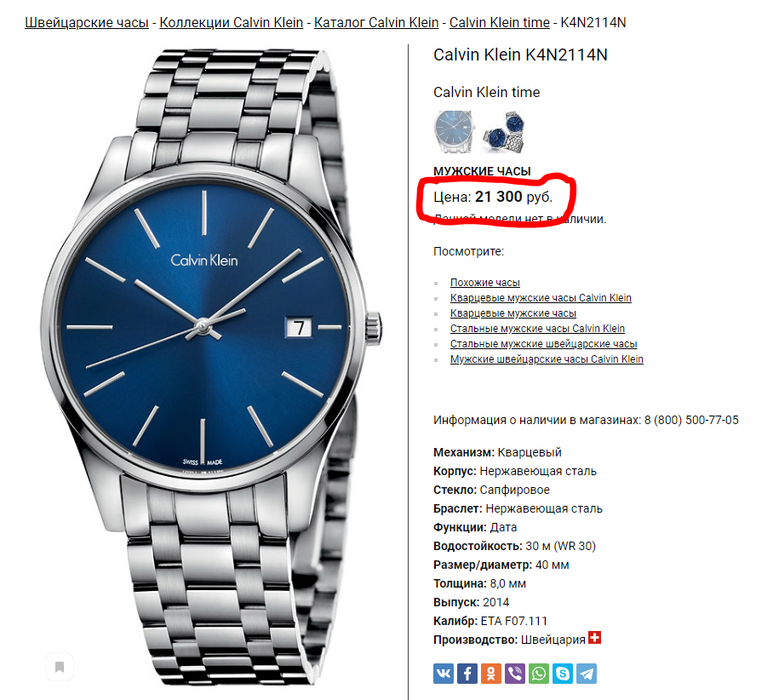Share via the WhatsApp icon
This screenshot has width=773, height=700.
tap(538, 674)
